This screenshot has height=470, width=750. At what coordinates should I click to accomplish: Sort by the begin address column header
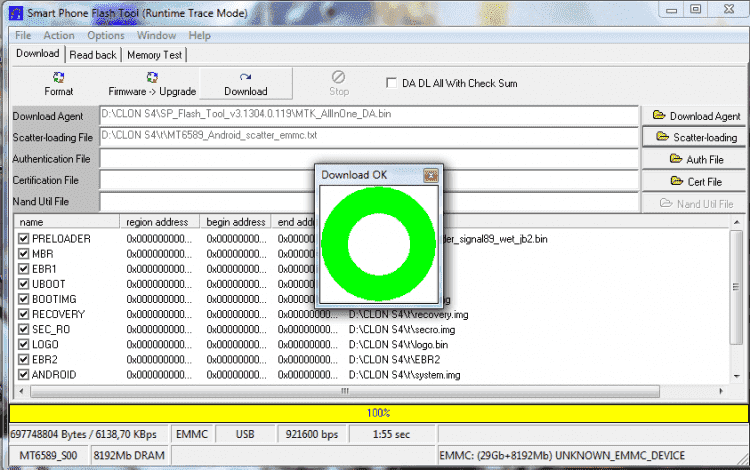point(235,222)
